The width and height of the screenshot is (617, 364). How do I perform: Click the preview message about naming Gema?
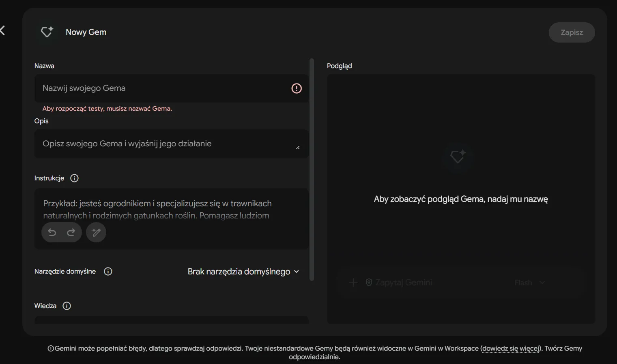click(x=461, y=199)
